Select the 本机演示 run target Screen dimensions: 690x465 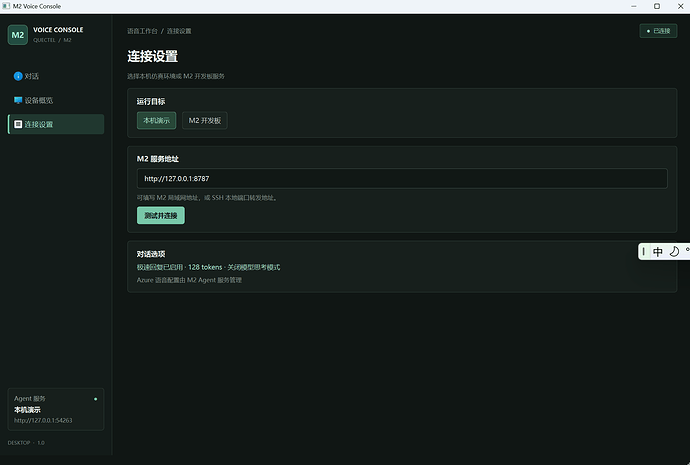click(157, 121)
